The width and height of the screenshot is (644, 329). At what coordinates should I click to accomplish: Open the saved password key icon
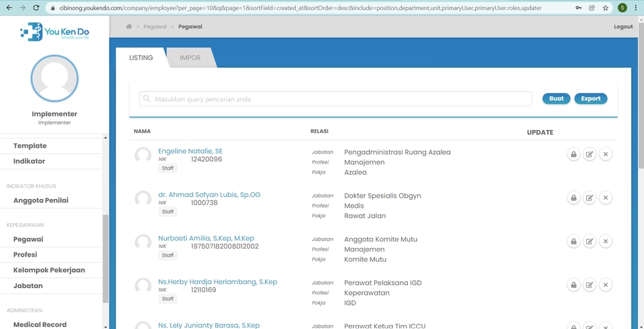pyautogui.click(x=578, y=8)
